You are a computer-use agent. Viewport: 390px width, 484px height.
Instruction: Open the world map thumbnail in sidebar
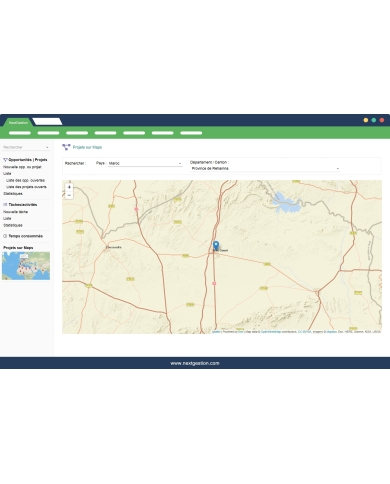[x=26, y=266]
